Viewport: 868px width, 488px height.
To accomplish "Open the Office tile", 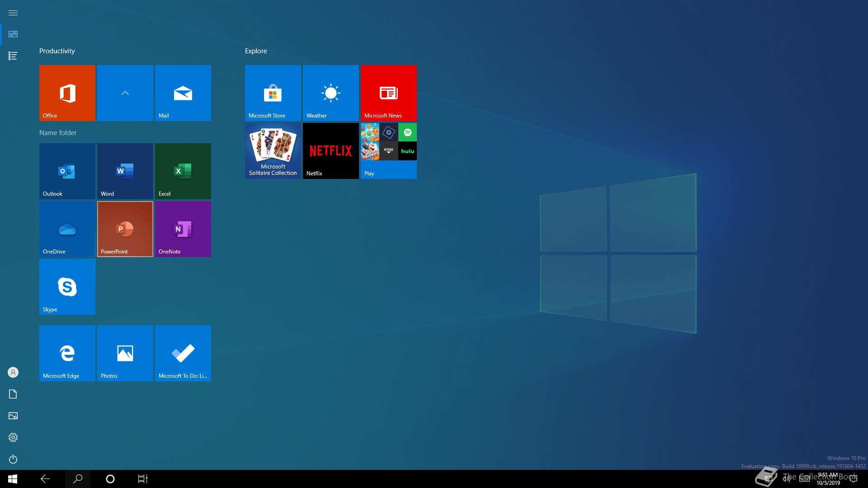I will tap(67, 93).
